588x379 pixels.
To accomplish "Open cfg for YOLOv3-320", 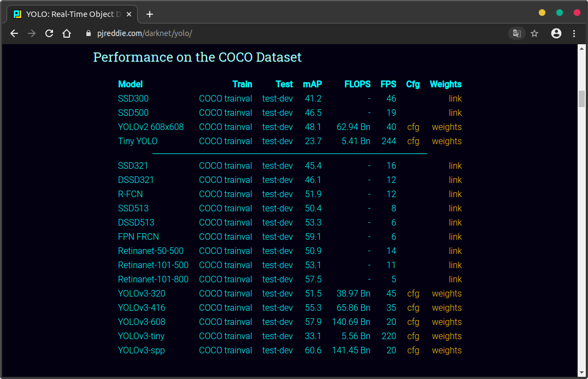I will coord(413,293).
